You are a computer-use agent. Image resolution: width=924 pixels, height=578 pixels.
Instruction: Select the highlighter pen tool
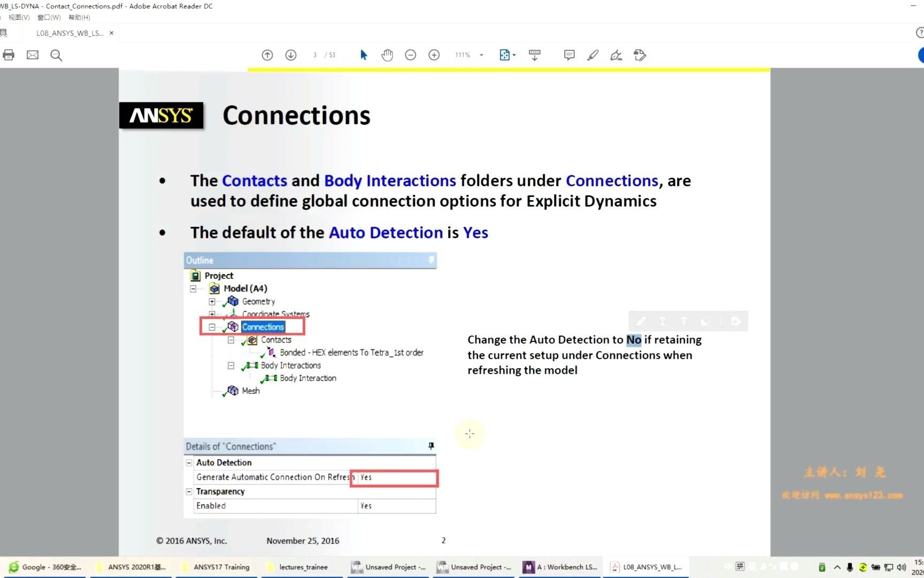coord(592,55)
